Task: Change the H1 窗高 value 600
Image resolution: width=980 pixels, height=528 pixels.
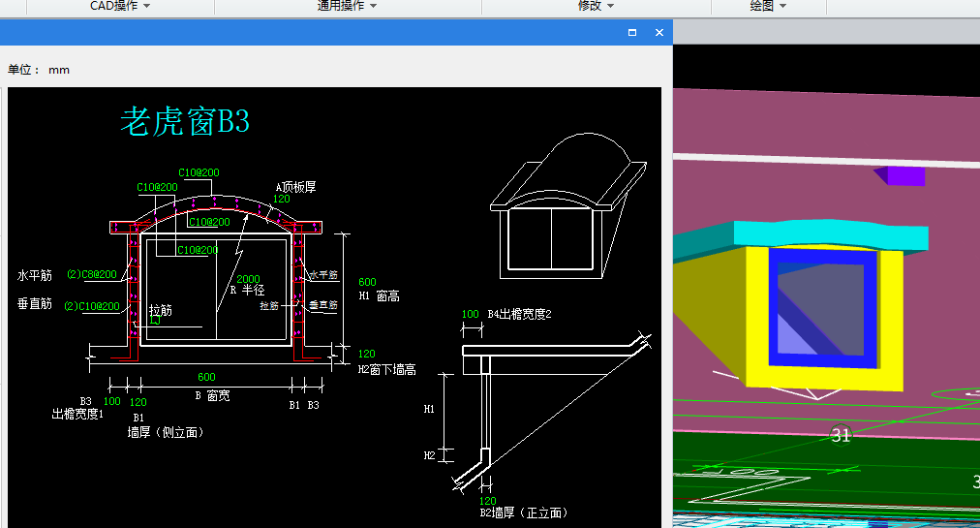Action: coord(368,282)
